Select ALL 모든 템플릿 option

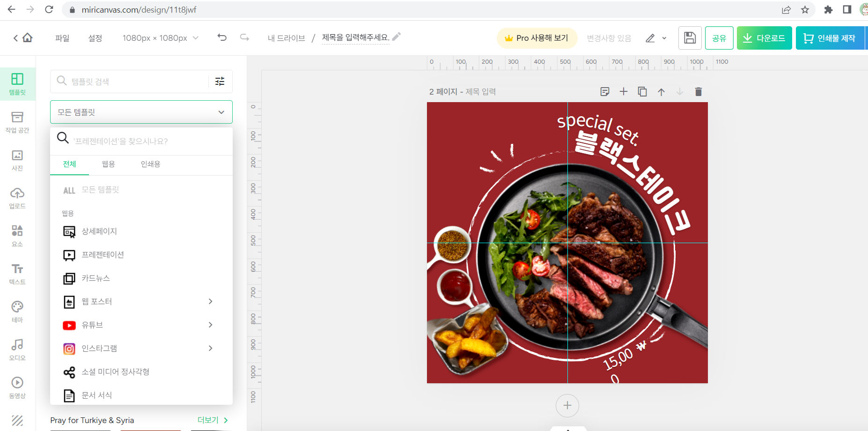[x=141, y=190]
